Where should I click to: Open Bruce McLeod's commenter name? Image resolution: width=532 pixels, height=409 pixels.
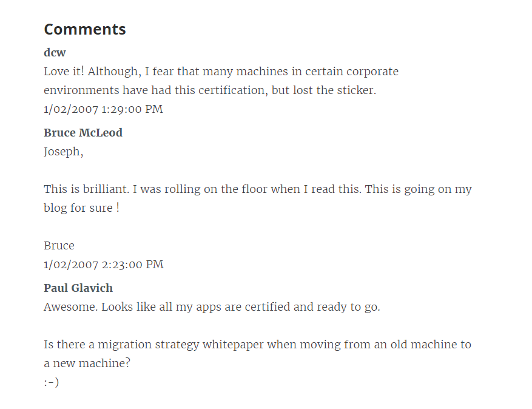(83, 133)
